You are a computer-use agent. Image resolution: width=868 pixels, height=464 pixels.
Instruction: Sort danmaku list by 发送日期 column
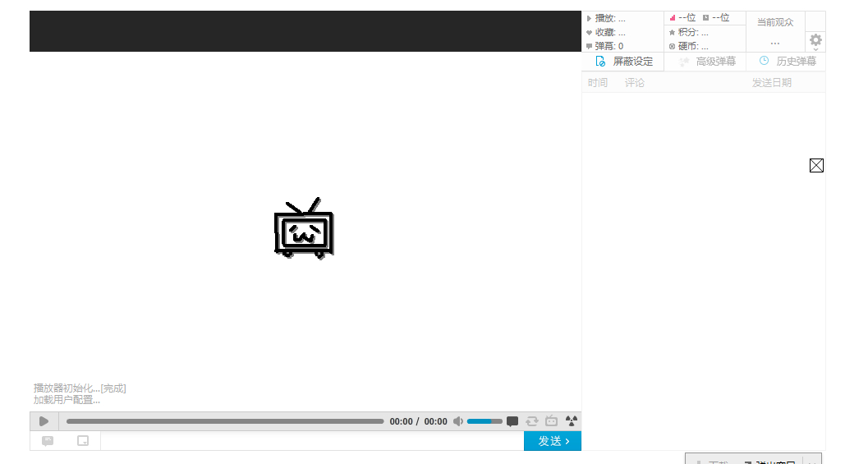[x=772, y=82]
